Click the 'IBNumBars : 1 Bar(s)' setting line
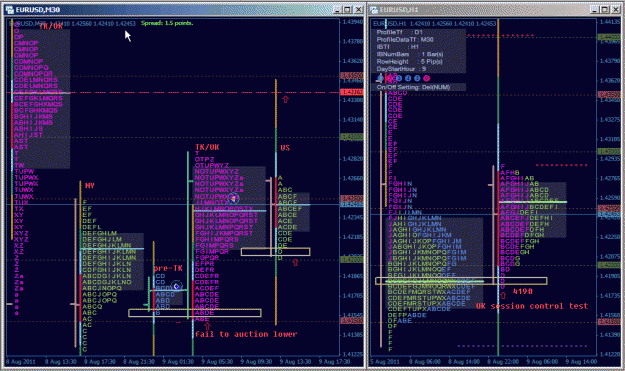This screenshot has width=625, height=371. tap(410, 54)
